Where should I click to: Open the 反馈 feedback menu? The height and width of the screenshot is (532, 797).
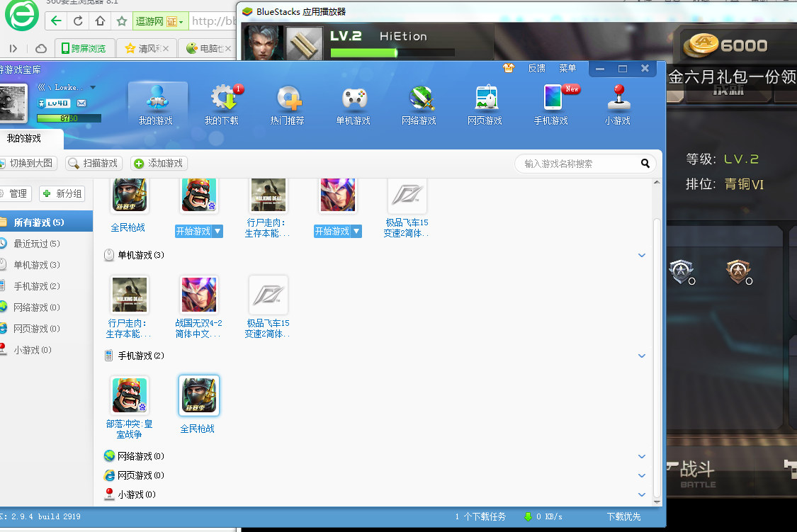(537, 68)
